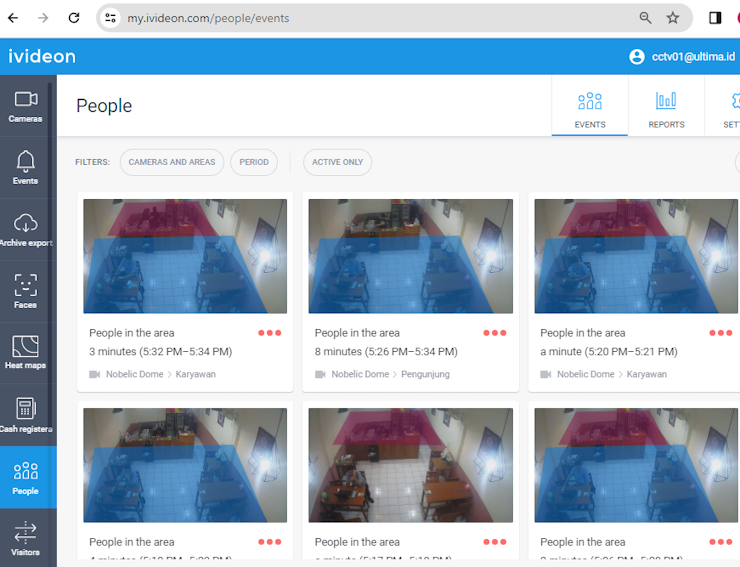The height and width of the screenshot is (567, 740).
Task: Click the zoom magnifier icon in address bar
Action: [x=645, y=18]
